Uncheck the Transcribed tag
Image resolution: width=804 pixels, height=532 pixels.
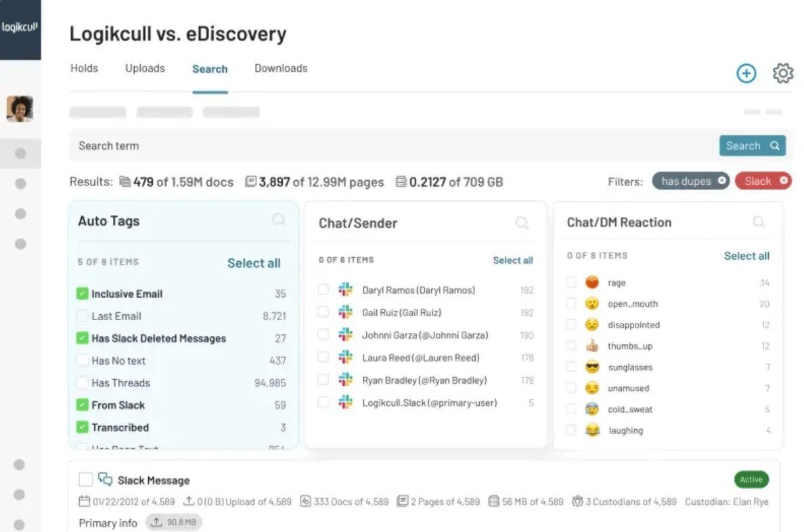(x=82, y=427)
